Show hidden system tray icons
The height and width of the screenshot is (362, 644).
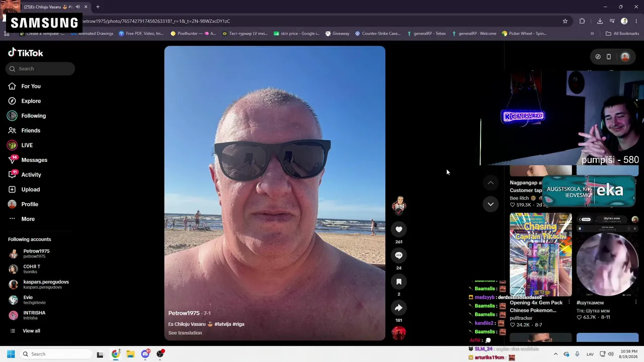(555, 354)
